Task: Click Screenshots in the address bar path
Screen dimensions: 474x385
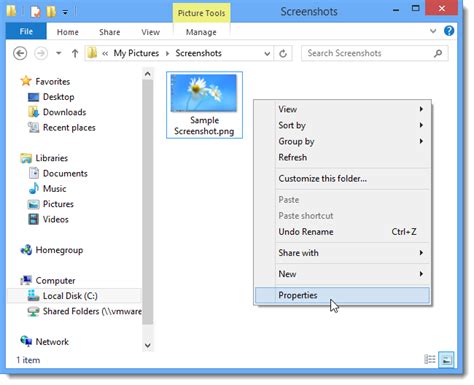Action: (198, 53)
